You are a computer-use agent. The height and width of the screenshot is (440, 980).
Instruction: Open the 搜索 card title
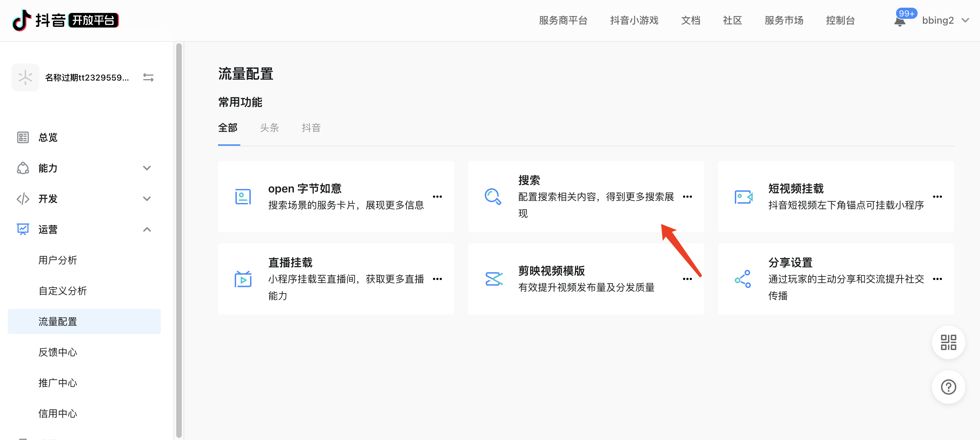529,180
